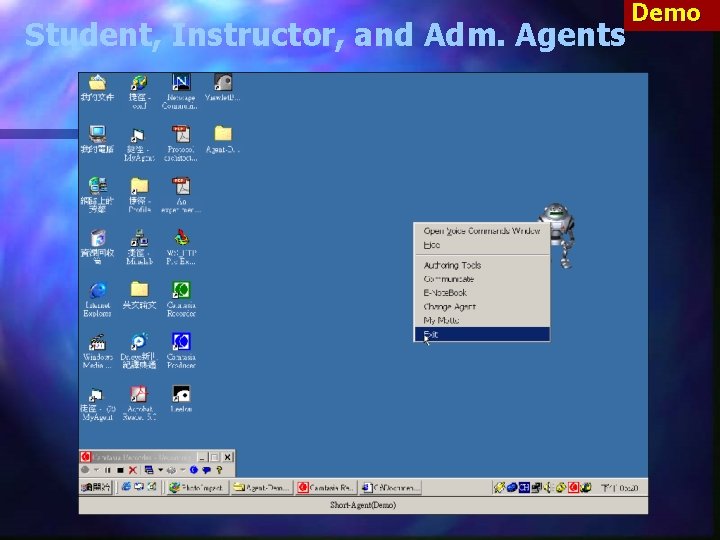Click the volume speaker tray icon

(548, 488)
